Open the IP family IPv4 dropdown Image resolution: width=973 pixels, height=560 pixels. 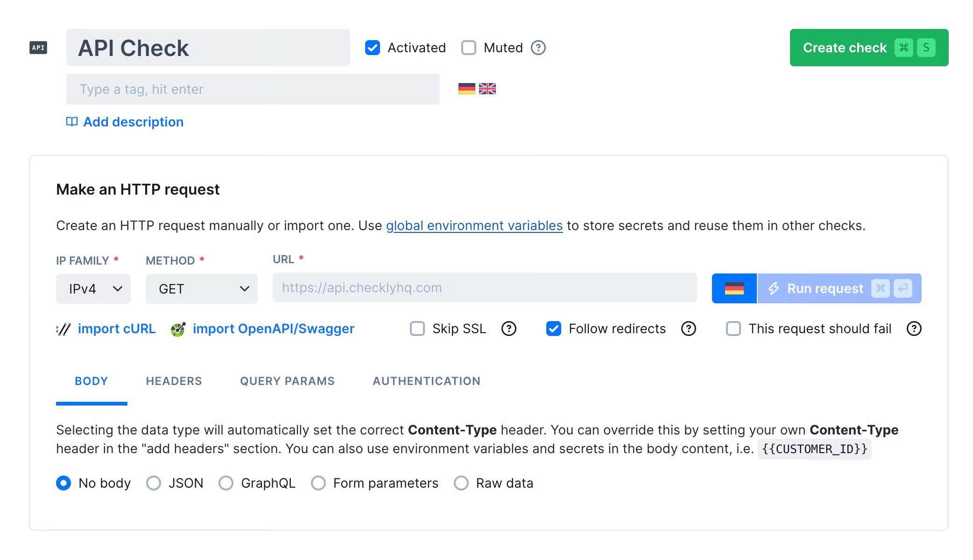point(93,289)
